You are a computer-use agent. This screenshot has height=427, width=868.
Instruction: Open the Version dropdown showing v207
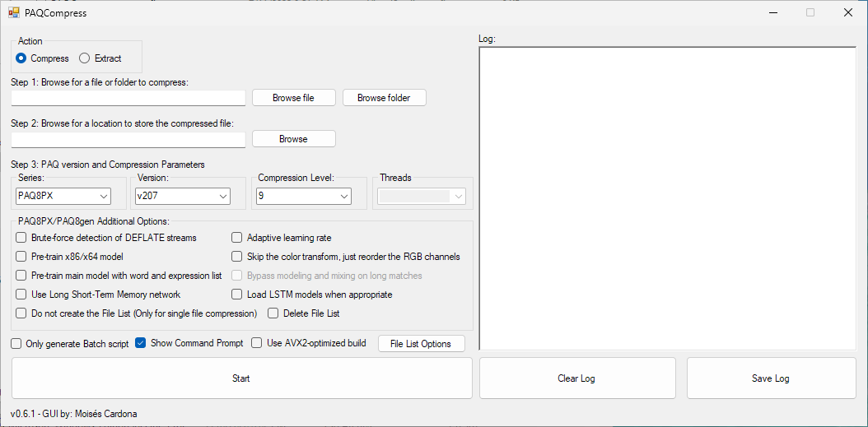pos(183,197)
